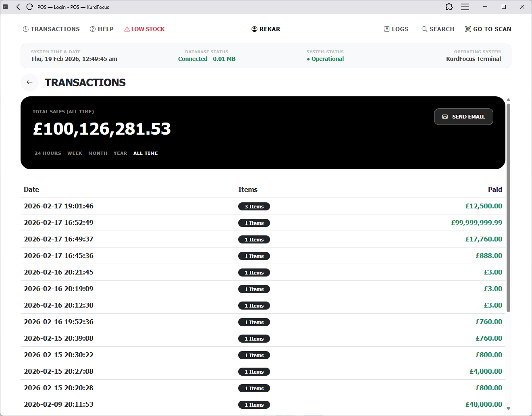The width and height of the screenshot is (532, 416).
Task: Click the 3 Items badge
Action: [x=254, y=206]
